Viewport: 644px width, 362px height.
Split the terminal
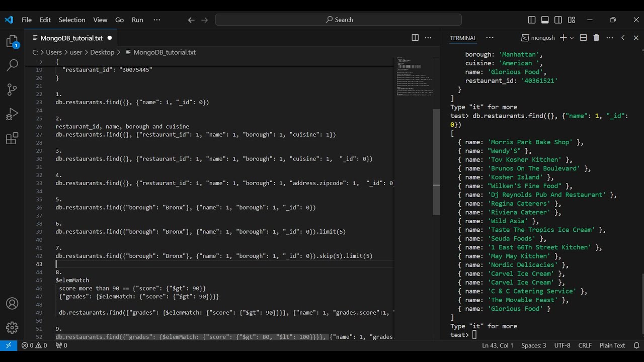pyautogui.click(x=583, y=38)
